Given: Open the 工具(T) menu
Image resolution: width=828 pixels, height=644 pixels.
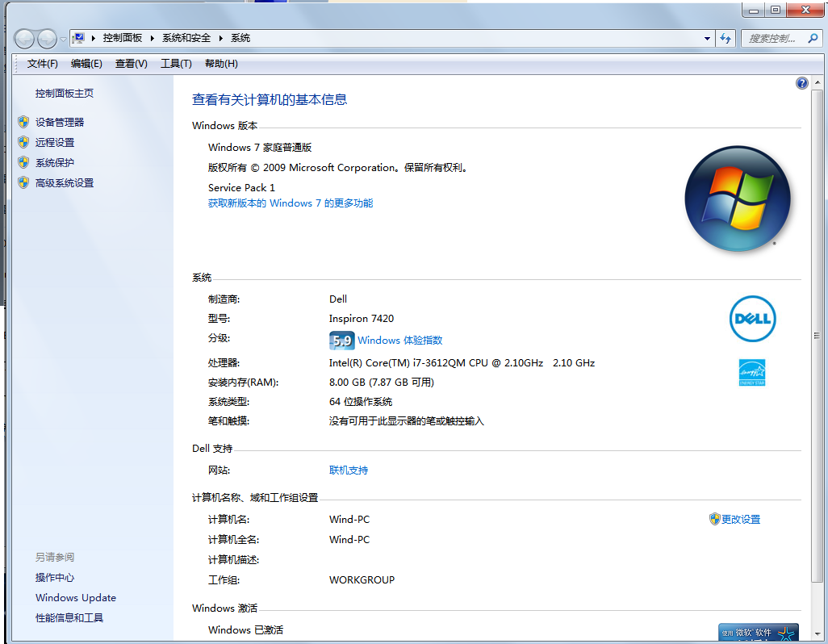Looking at the screenshot, I should click(176, 64).
